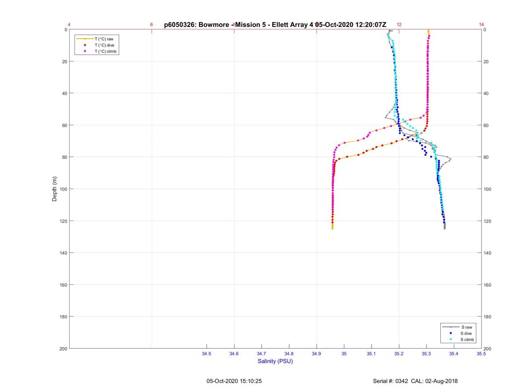Click salinity tick label 34.6
532x392 pixels.
pyautogui.click(x=234, y=353)
